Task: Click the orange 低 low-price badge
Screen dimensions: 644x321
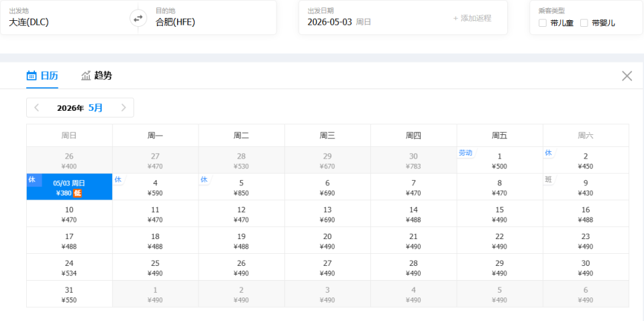Action: [77, 193]
